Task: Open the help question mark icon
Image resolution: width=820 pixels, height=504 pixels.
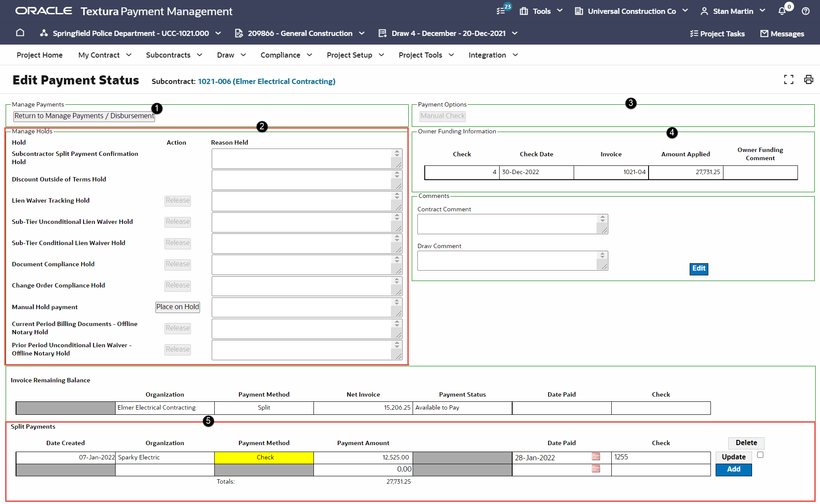Action: (x=806, y=11)
